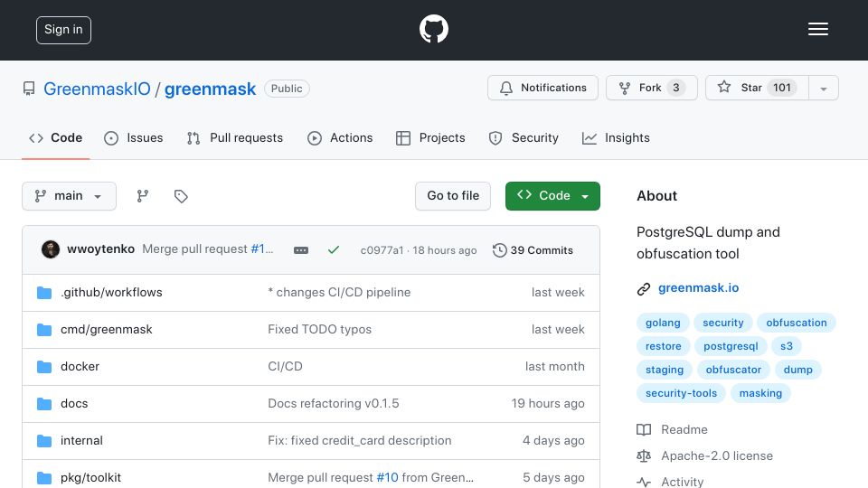Open 'CI/CD' commit message in docker row
The width and height of the screenshot is (868, 488).
click(285, 366)
